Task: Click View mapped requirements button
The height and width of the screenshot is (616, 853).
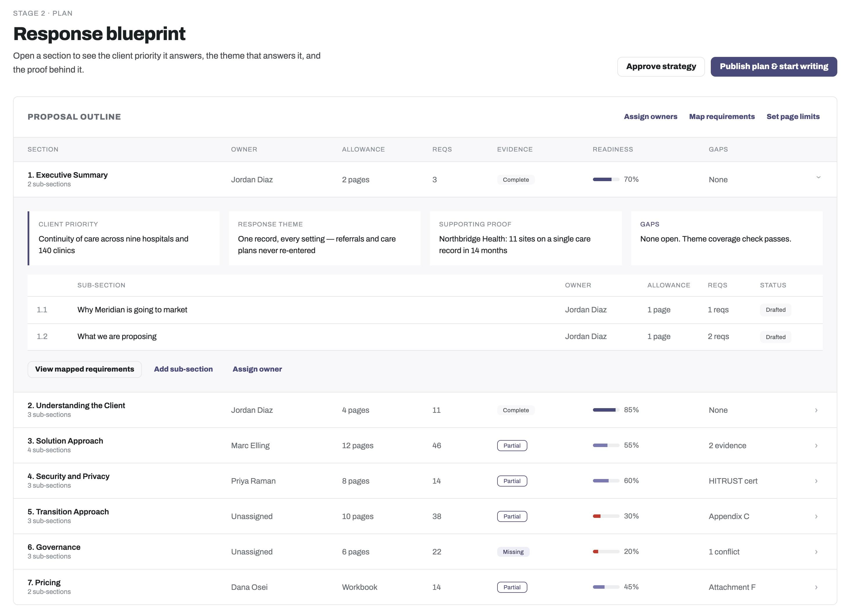Action: 85,369
